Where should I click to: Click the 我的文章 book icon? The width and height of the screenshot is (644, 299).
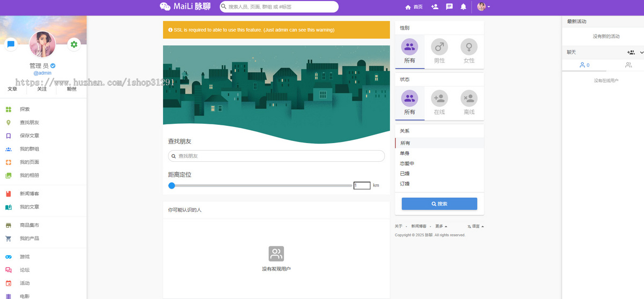pyautogui.click(x=9, y=207)
